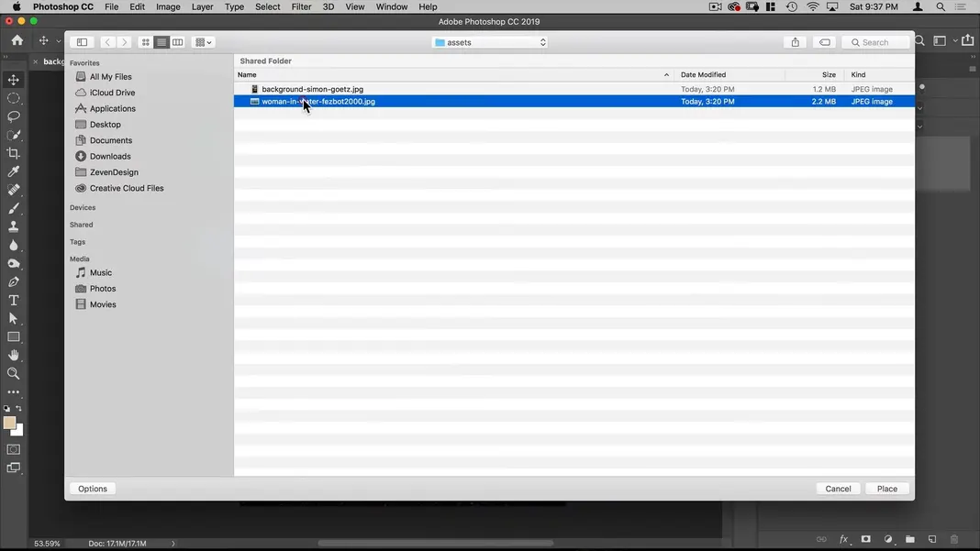Viewport: 980px width, 551px height.
Task: Click the edit tags button
Action: click(825, 42)
